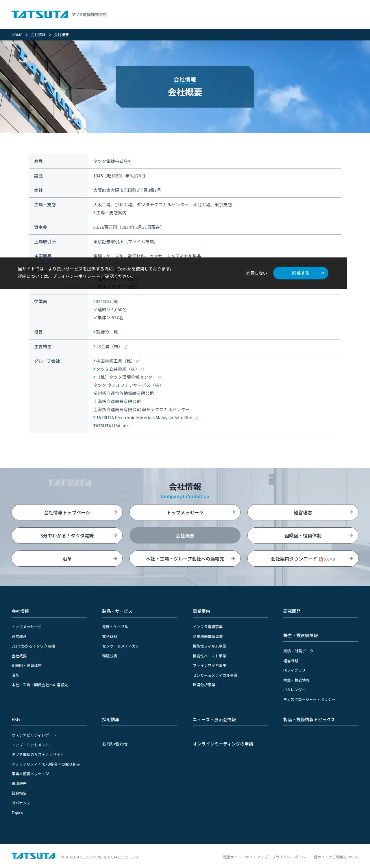Click footer heading 研究開発
The width and height of the screenshot is (370, 868).
click(292, 611)
